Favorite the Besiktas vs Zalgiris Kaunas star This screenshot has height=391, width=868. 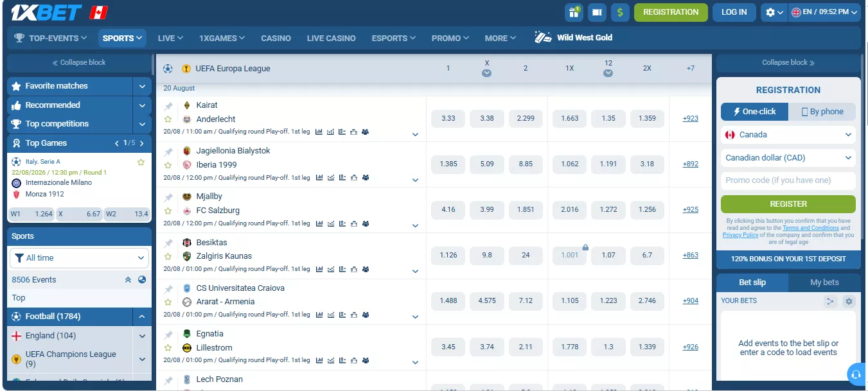[168, 256]
